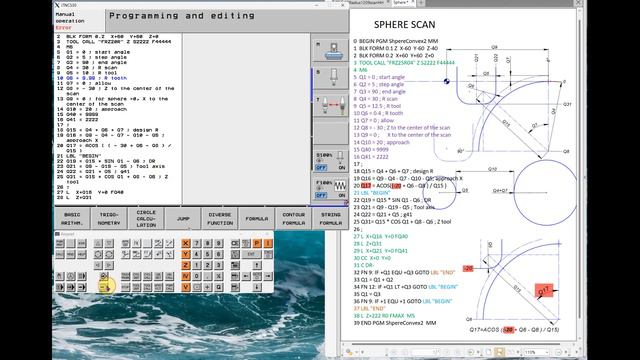Viewport: 640px width, 360px height.
Task: Click the orange IV axis key
Action: click(186, 276)
